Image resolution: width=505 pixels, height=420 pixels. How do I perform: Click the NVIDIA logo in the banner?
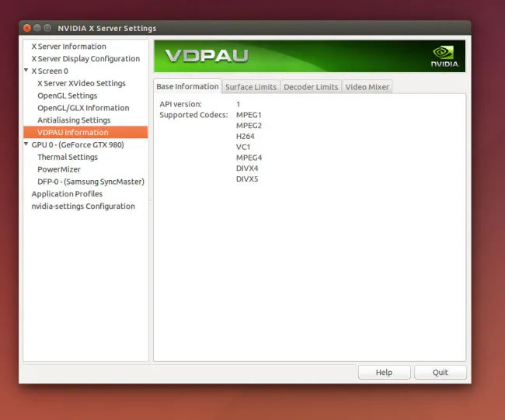pos(444,56)
